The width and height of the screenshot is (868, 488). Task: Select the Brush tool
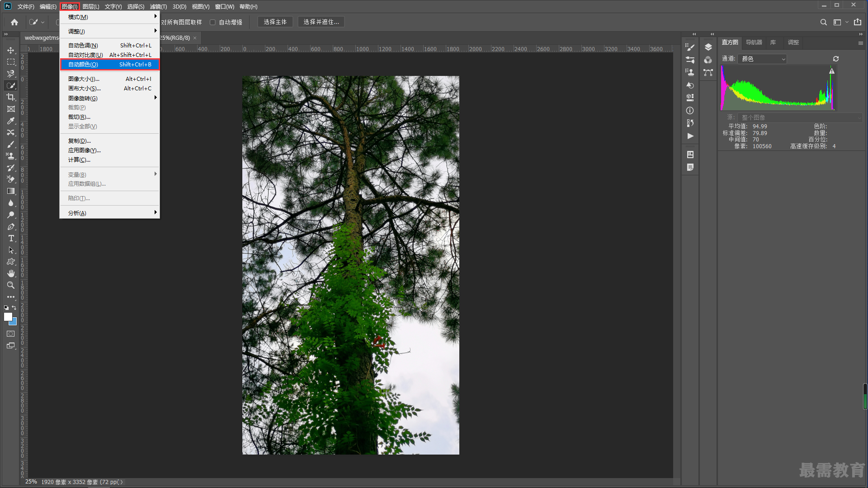tap(11, 144)
